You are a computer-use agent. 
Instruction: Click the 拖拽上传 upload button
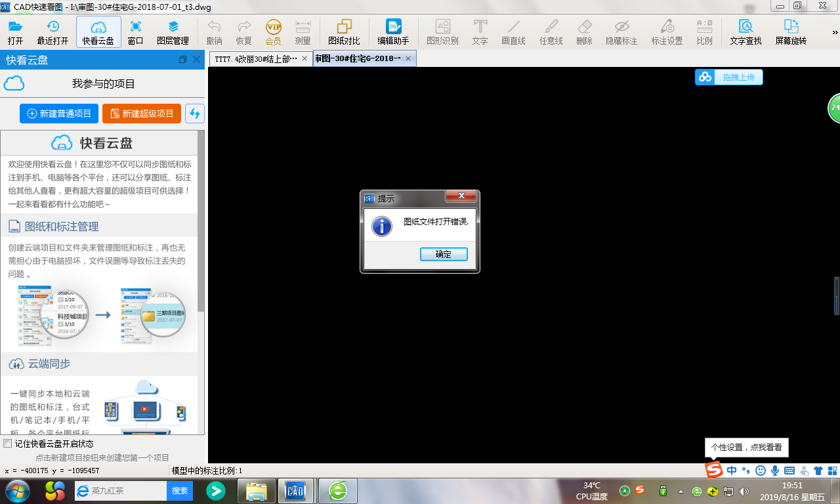(729, 77)
